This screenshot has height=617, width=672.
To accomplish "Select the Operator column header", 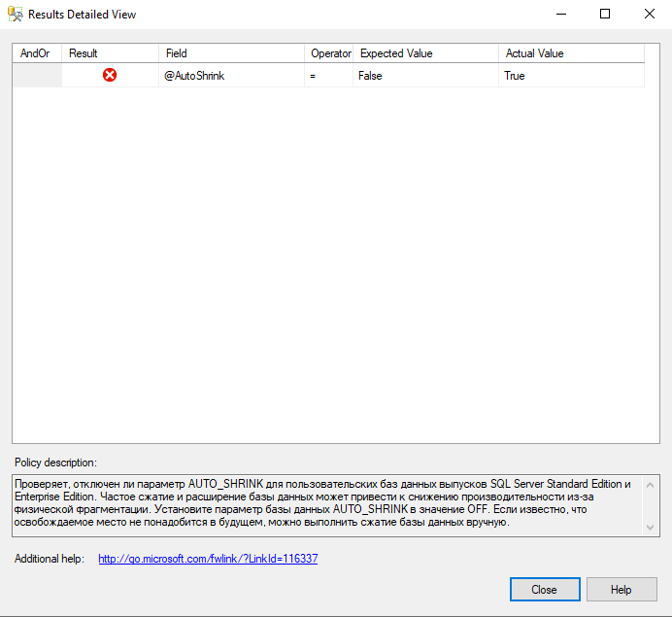I will (x=328, y=53).
